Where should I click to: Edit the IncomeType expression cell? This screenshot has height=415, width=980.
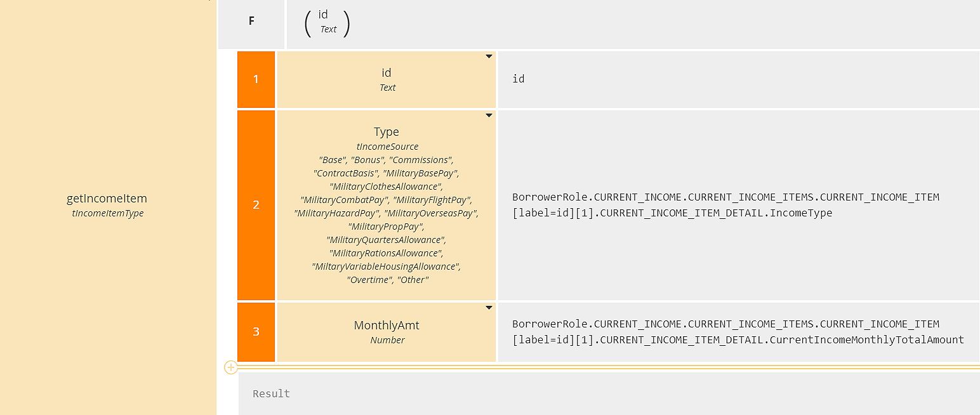pyautogui.click(x=739, y=205)
